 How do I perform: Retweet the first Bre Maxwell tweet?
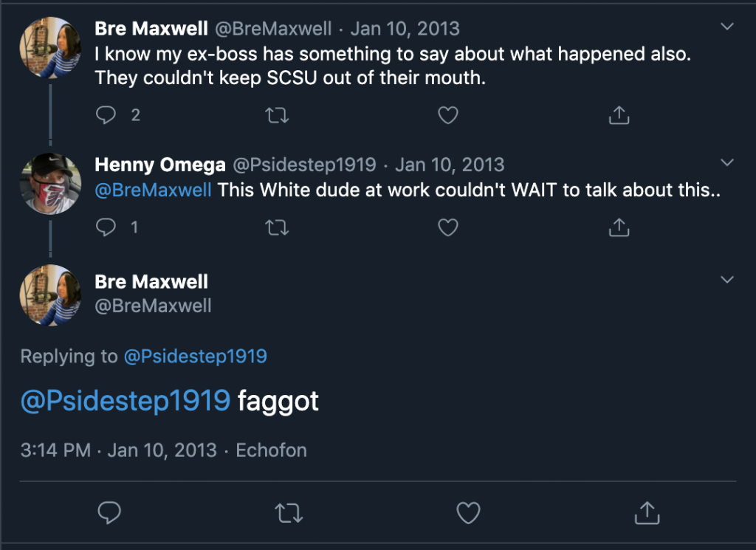pos(277,115)
